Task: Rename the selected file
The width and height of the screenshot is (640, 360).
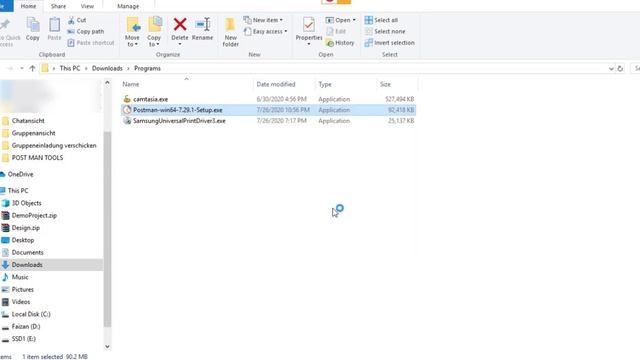Action: [202, 29]
